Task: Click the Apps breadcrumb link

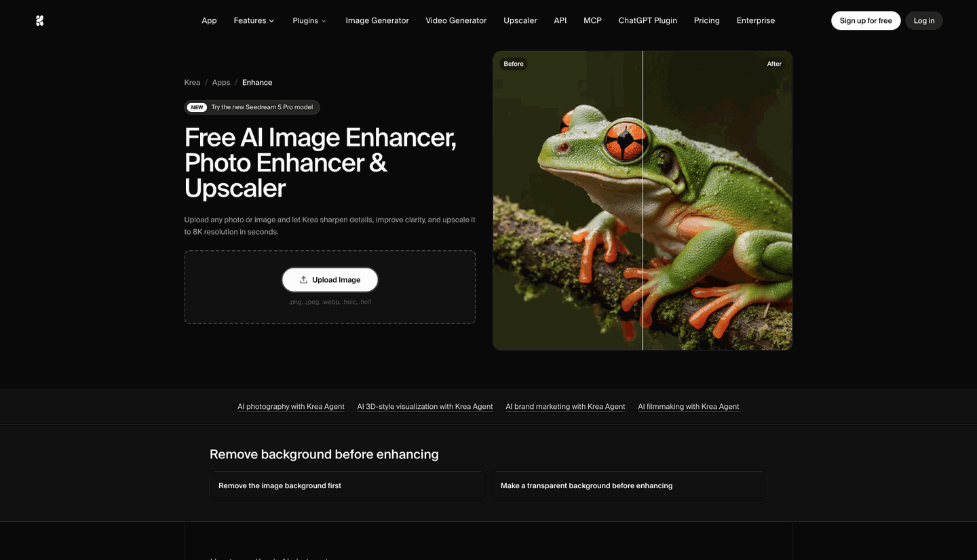Action: pos(221,83)
